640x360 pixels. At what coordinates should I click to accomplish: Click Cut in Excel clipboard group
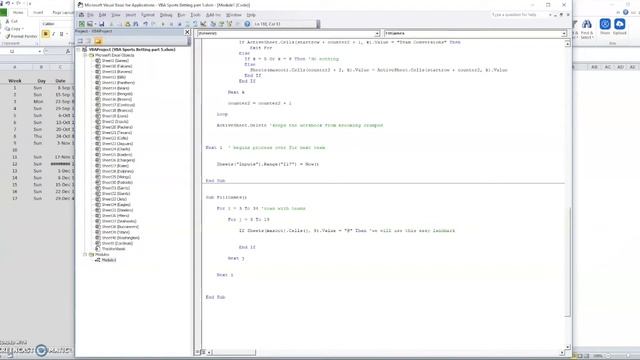tap(11, 21)
